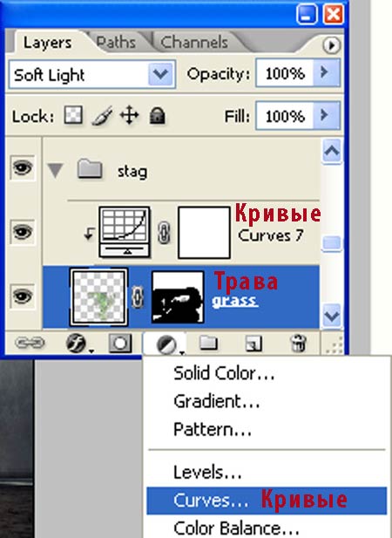Switch to the Channels tab
This screenshot has height=538, width=392.
[194, 43]
